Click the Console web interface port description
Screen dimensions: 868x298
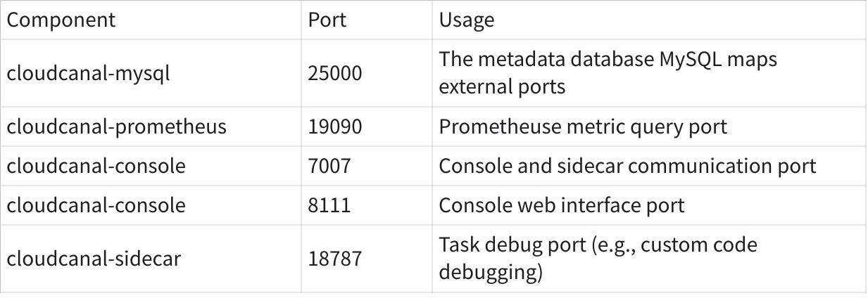562,205
